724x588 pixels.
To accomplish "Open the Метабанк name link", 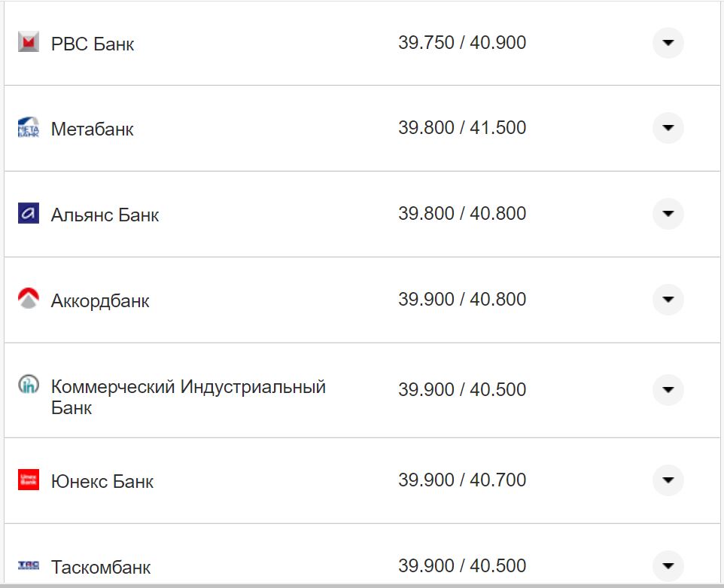I will 93,129.
